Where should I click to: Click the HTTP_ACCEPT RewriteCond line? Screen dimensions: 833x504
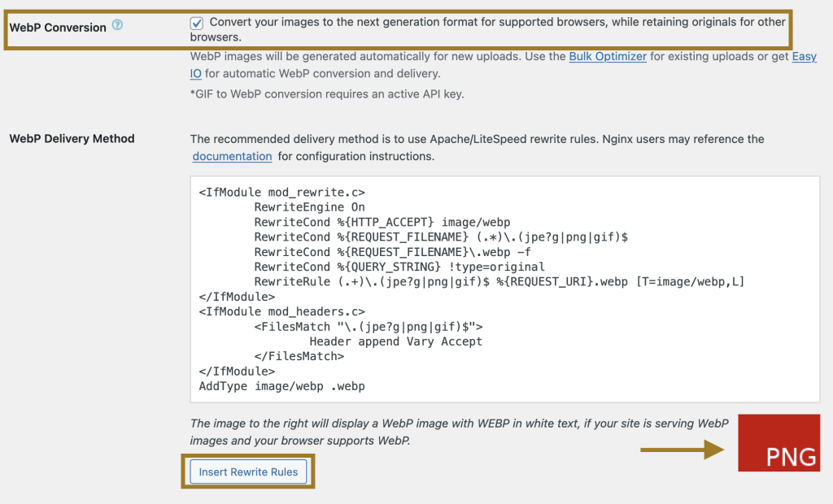tap(382, 222)
